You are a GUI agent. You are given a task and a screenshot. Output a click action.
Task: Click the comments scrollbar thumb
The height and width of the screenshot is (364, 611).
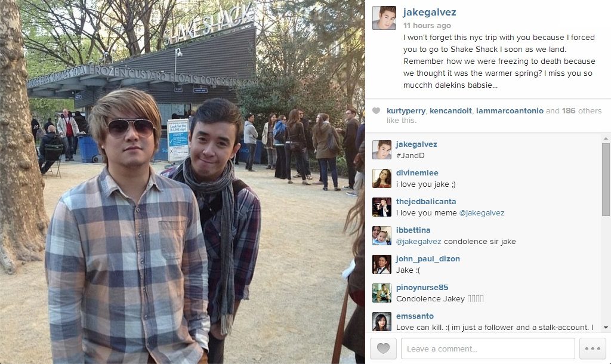[606, 179]
